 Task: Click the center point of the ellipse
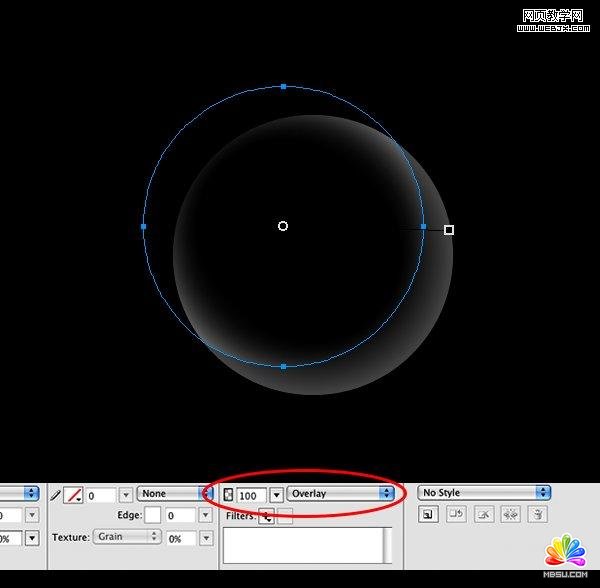pyautogui.click(x=283, y=226)
